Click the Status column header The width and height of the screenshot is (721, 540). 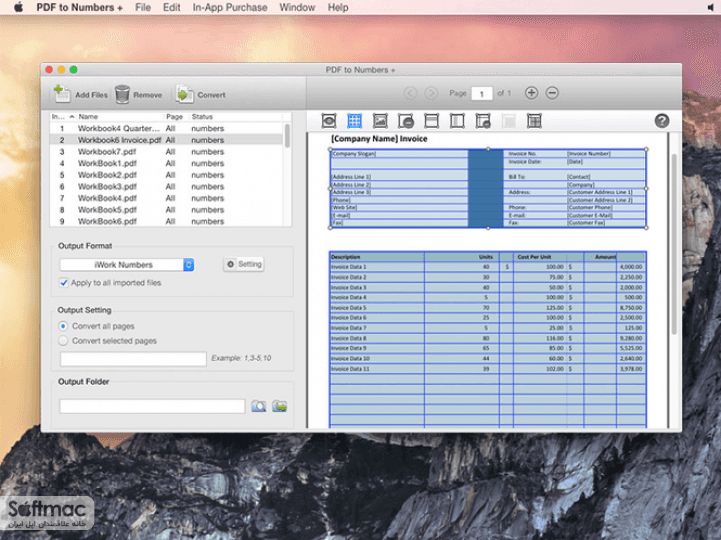(x=202, y=117)
